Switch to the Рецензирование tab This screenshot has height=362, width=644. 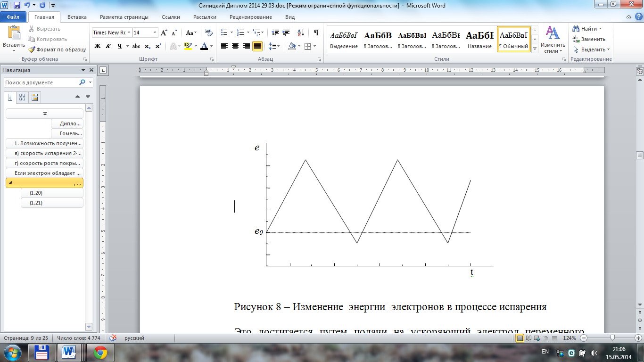[250, 17]
